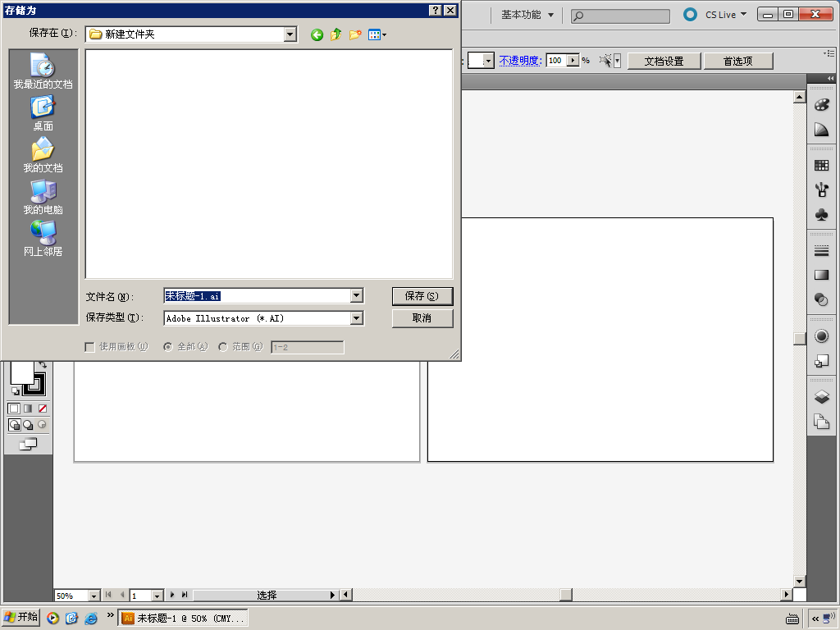Viewport: 840px width, 630px height.
Task: Open Preferences (首选项) button
Action: [x=738, y=61]
